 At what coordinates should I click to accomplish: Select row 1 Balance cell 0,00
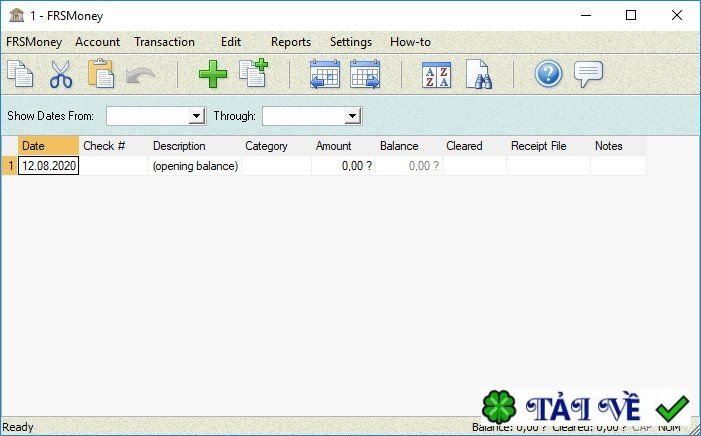tap(409, 165)
